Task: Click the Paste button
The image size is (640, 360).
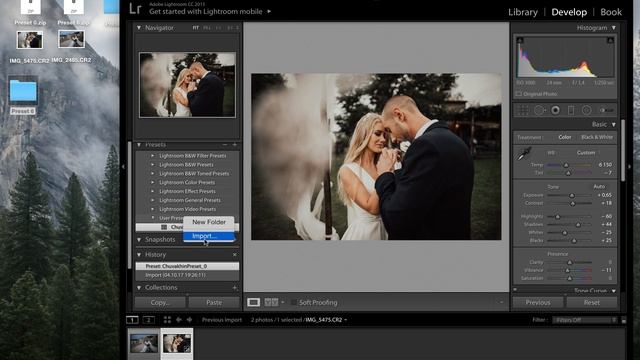Action: coord(214,302)
